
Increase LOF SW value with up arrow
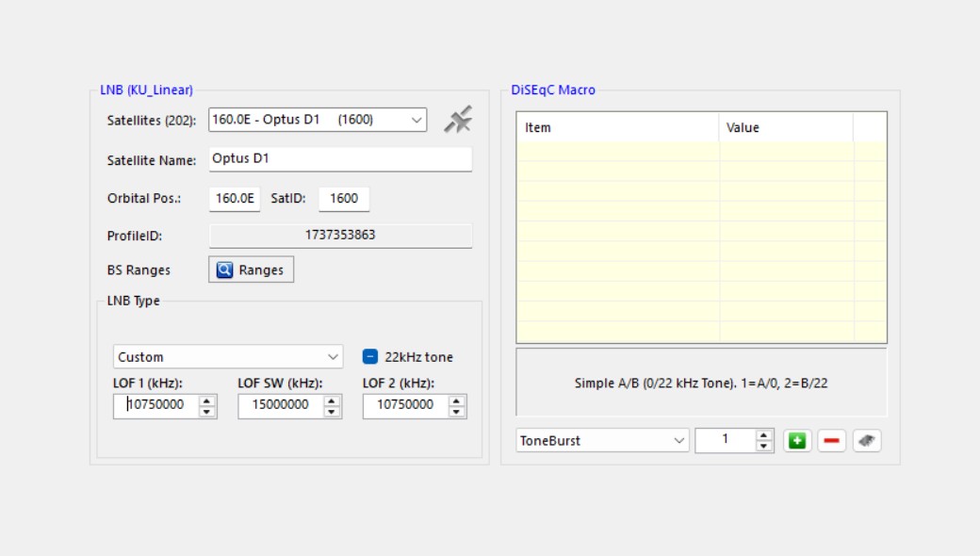pos(332,400)
